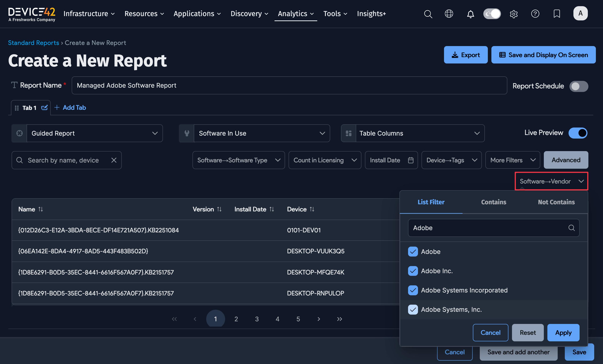Apply the vendor filter selections
The width and height of the screenshot is (603, 364).
click(563, 332)
